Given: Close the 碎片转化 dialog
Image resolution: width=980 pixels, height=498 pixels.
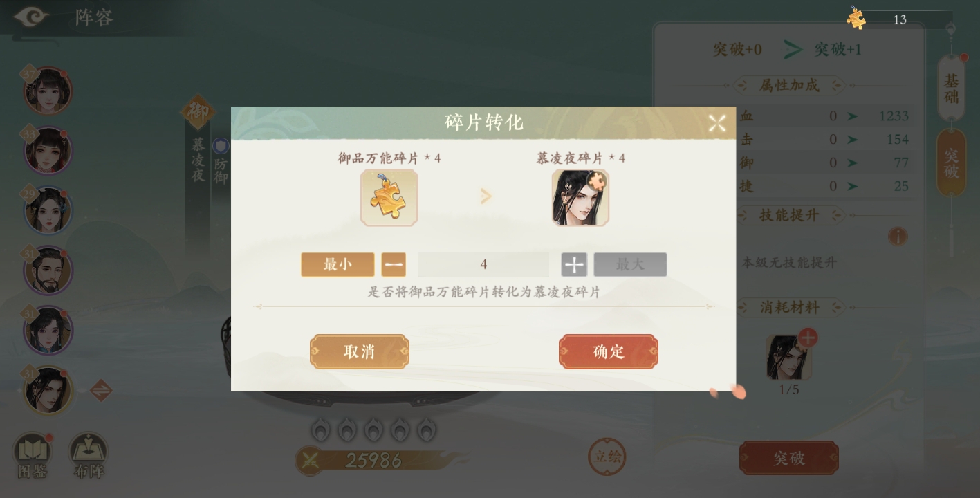Looking at the screenshot, I should (717, 123).
